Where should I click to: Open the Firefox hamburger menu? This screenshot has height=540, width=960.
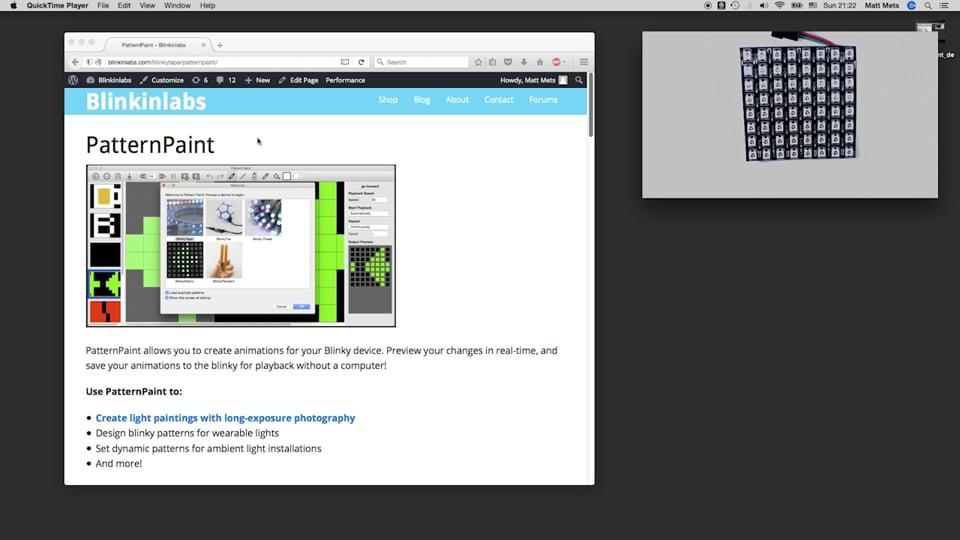pyautogui.click(x=584, y=62)
